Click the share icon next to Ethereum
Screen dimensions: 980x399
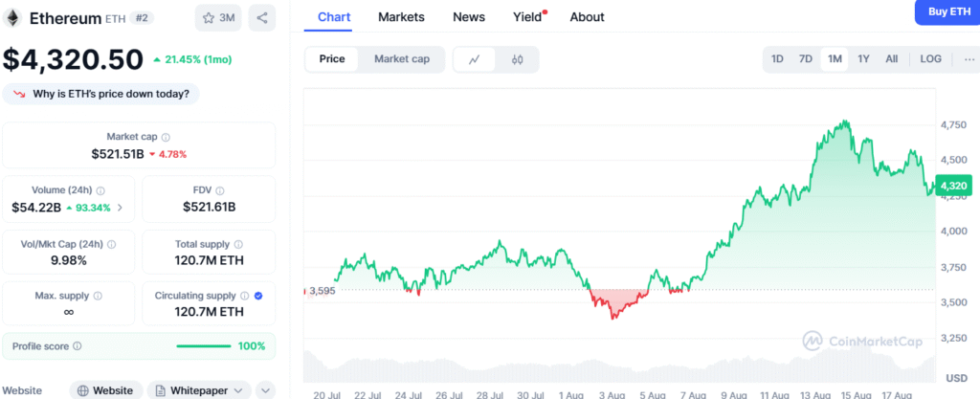click(x=261, y=17)
